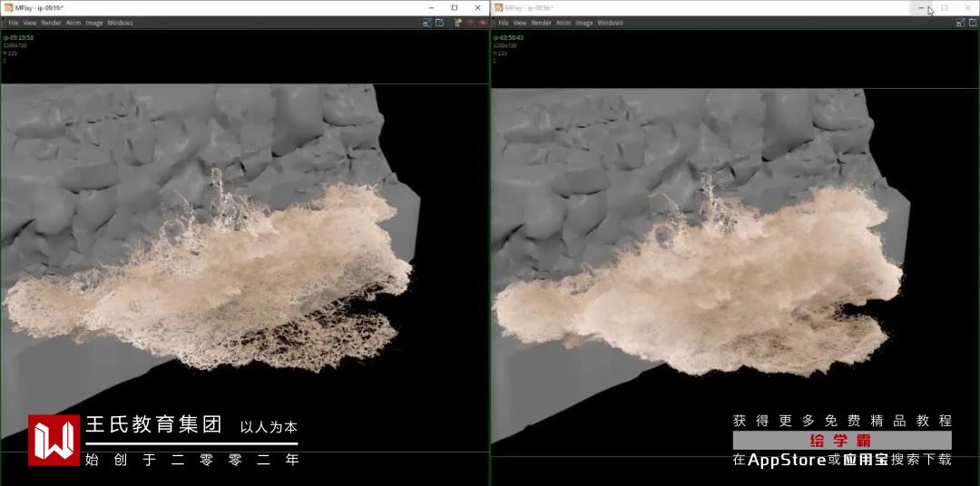Click the 'fr 225' frame text in right viewer

[499, 53]
